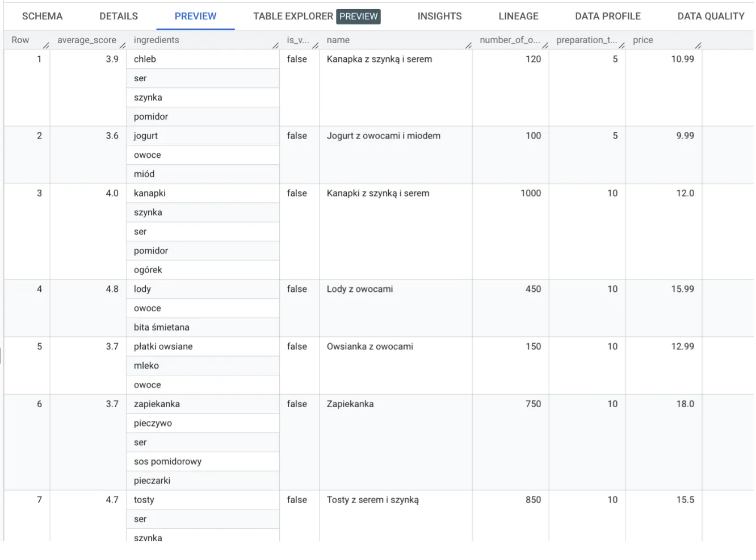
Task: Select the 'sos pomidorowy' ingredient cell
Action: pyautogui.click(x=167, y=462)
